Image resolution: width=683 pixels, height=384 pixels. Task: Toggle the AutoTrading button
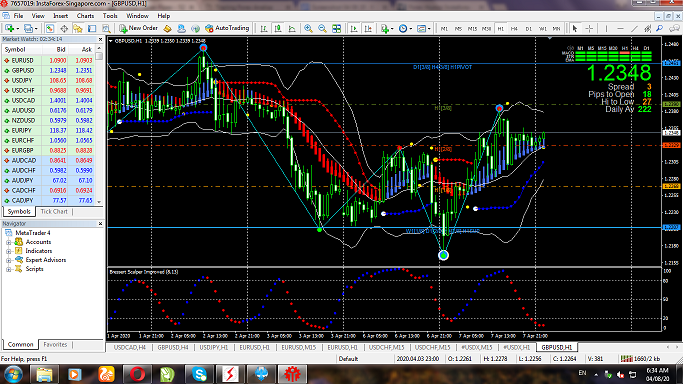[x=227, y=28]
